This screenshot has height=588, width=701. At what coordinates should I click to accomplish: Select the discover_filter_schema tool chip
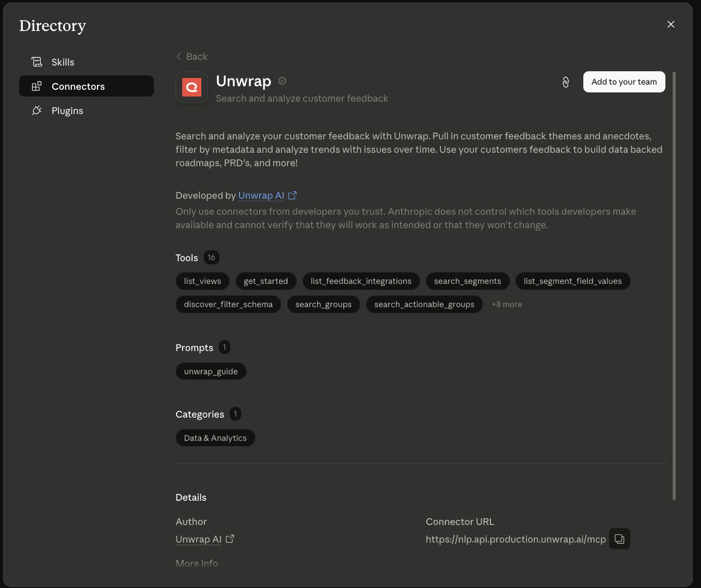pyautogui.click(x=228, y=305)
